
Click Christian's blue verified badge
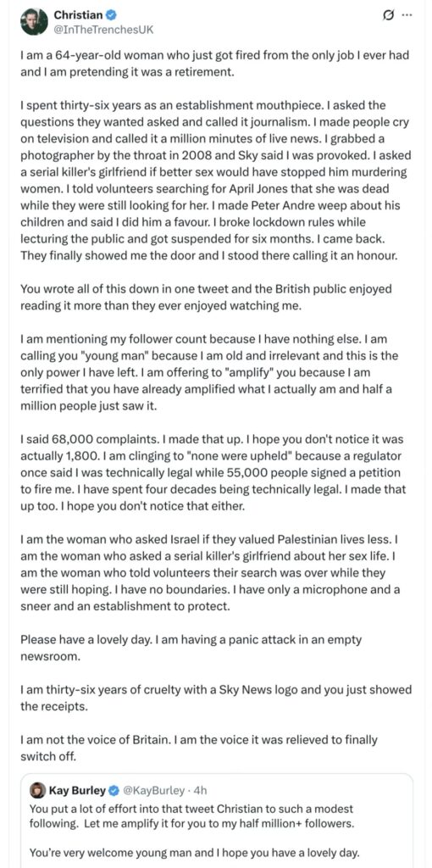[111, 15]
